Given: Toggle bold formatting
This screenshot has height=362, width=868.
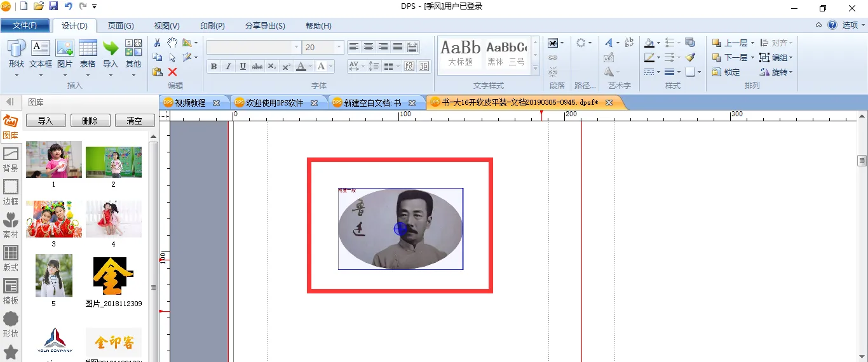Looking at the screenshot, I should (x=214, y=67).
